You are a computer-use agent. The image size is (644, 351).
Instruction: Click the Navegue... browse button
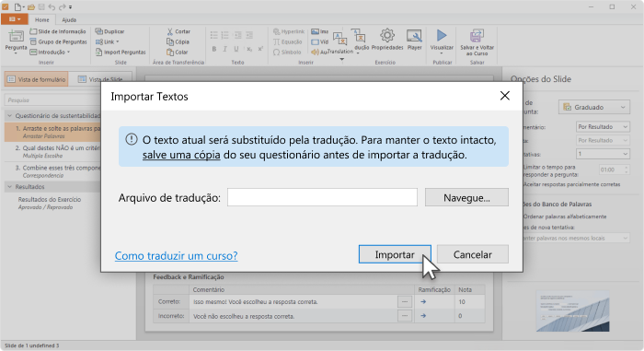(466, 197)
